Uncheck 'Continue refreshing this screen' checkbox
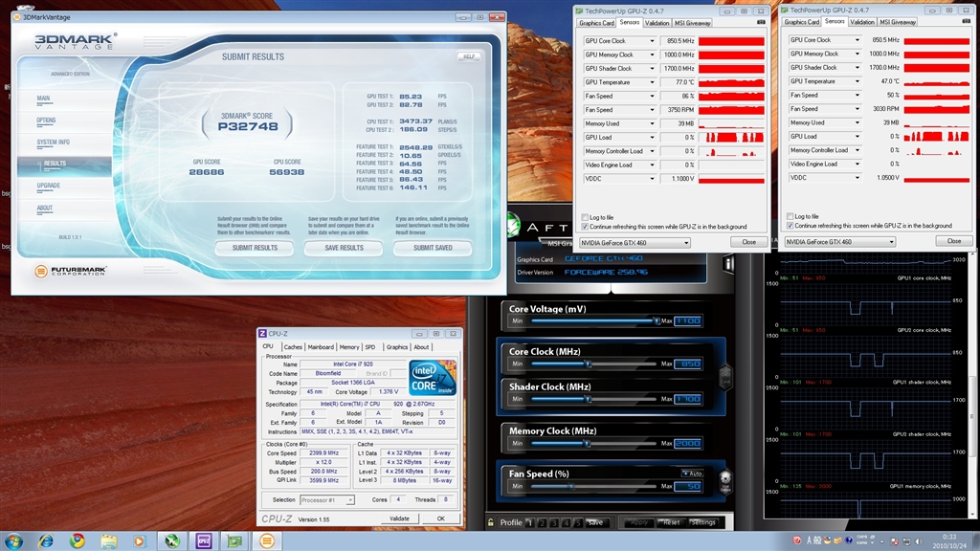 tap(586, 227)
